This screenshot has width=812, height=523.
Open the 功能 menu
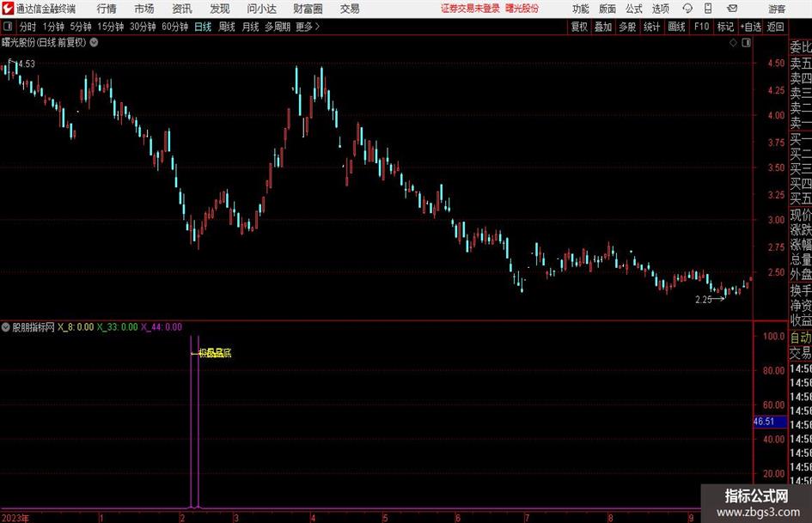581,9
